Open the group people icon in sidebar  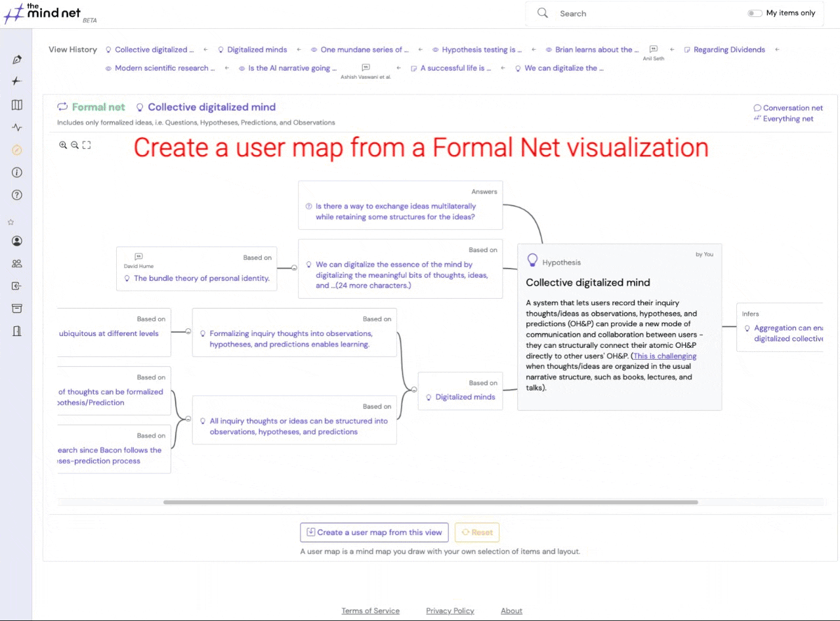point(17,263)
